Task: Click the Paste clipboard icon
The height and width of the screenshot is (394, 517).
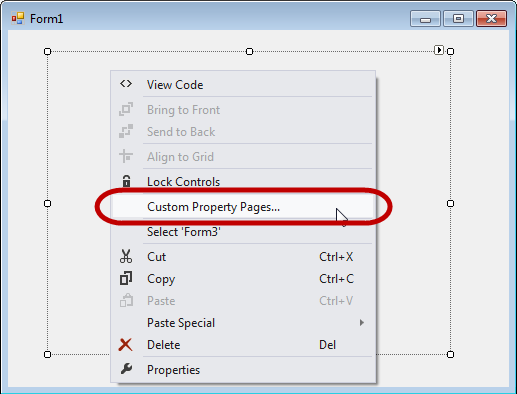Action: [x=126, y=300]
